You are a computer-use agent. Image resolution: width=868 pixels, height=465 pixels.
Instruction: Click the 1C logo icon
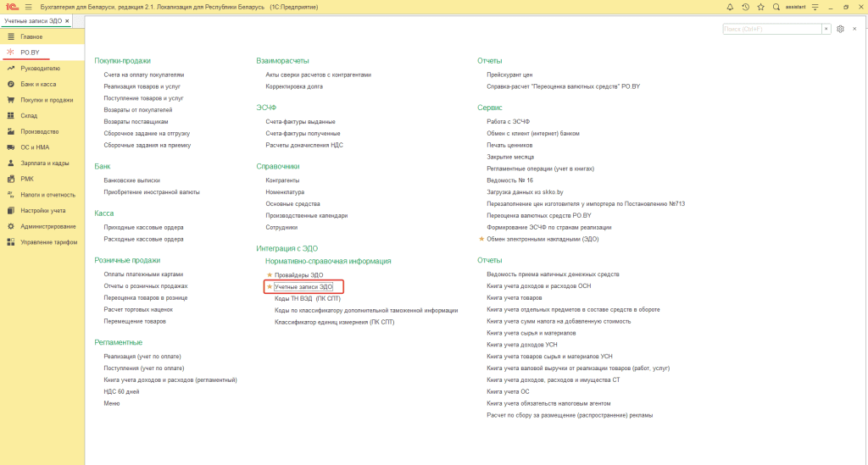click(11, 7)
